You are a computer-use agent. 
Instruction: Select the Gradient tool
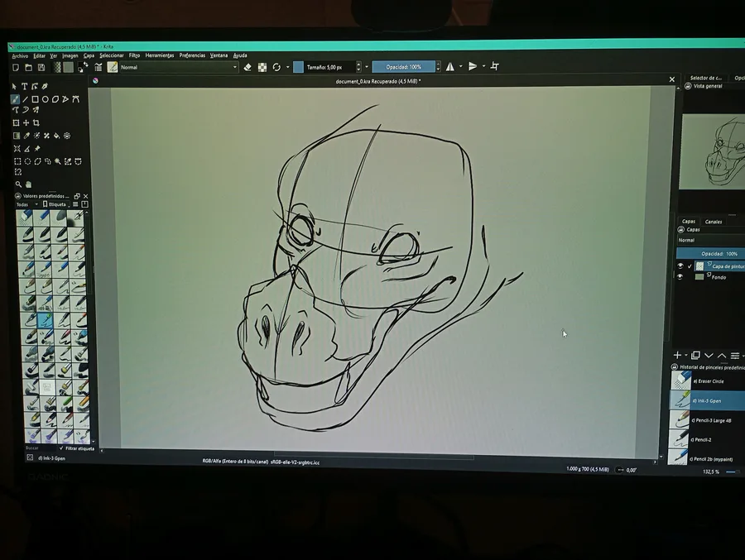point(17,136)
